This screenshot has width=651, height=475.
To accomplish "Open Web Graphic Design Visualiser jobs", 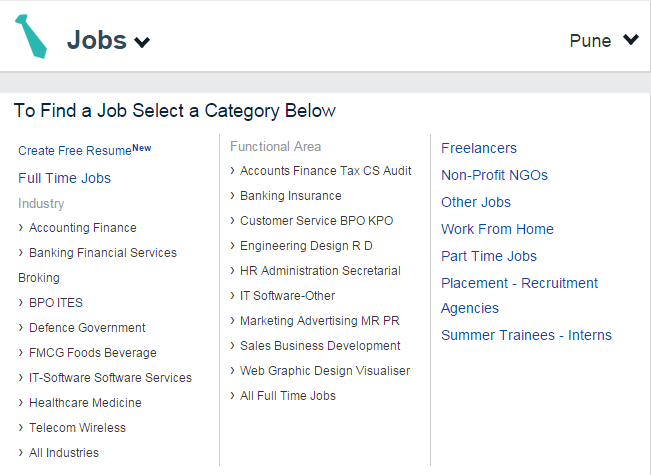I will click(325, 371).
